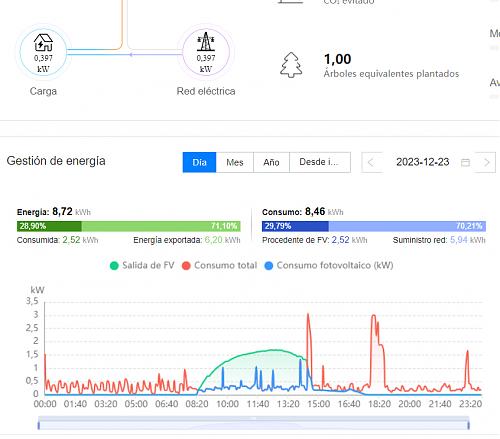
Task: Click the green Salida de FV curve peak
Action: tap(274, 350)
